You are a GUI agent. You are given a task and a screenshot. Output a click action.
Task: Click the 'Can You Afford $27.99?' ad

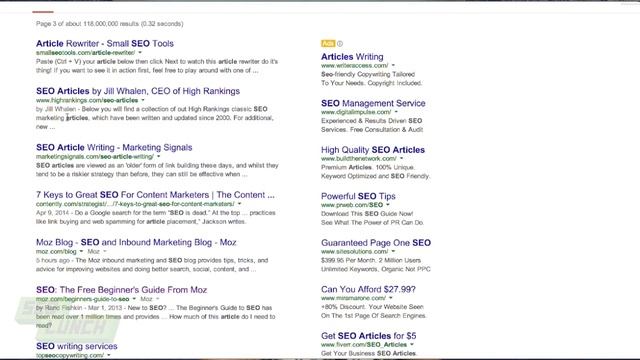pos(368,289)
